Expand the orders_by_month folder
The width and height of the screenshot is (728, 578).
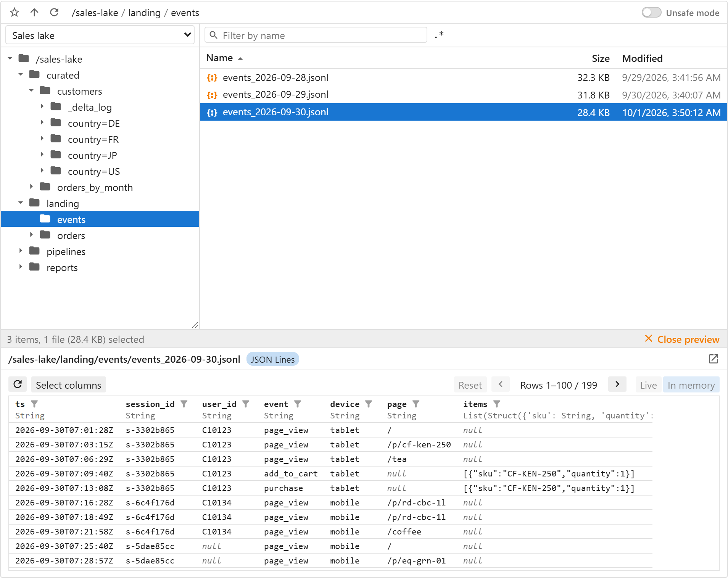[31, 187]
